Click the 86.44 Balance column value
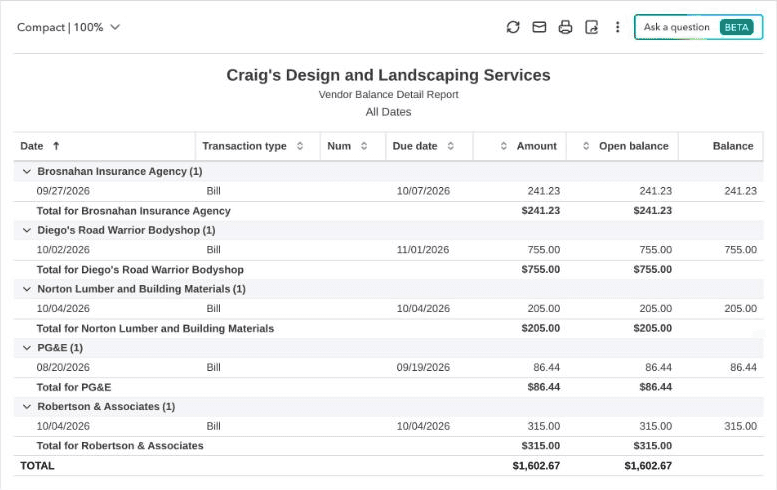The image size is (777, 490). (x=743, y=368)
